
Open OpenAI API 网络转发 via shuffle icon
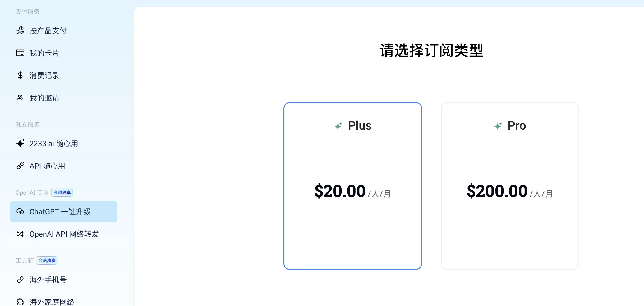click(20, 234)
